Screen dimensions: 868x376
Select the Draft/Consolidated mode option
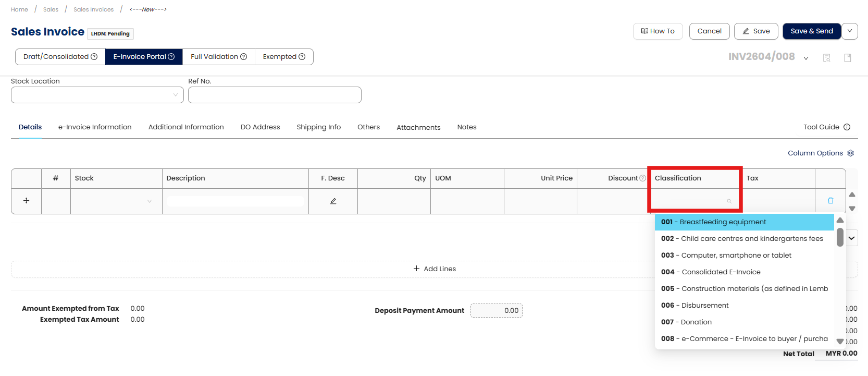(60, 57)
